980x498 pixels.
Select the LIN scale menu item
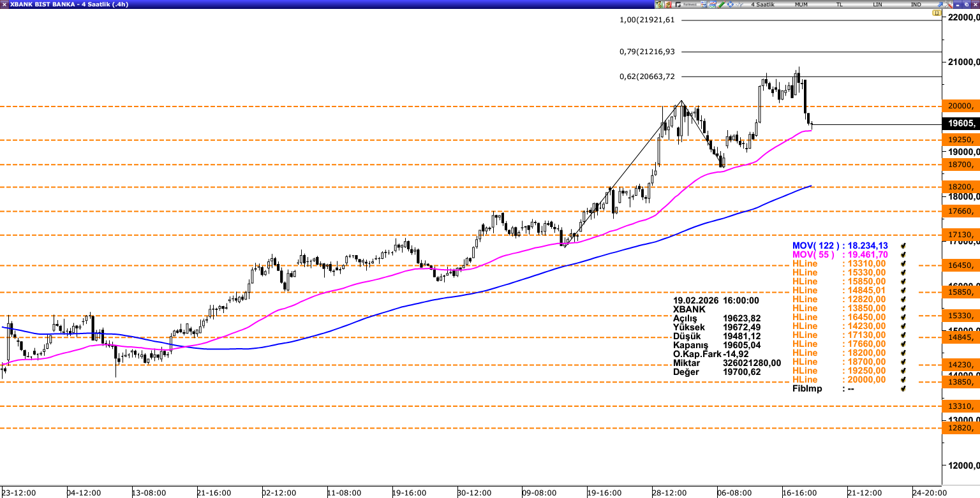pos(877,4)
